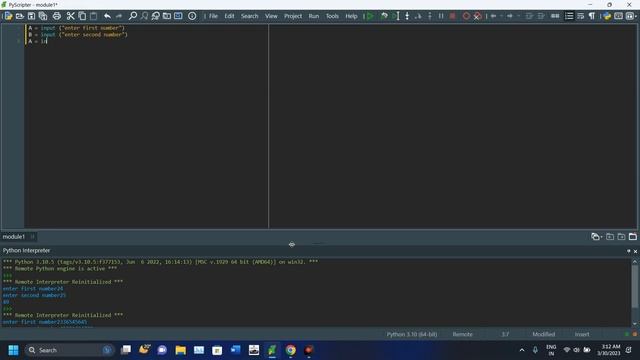640x360 pixels.
Task: Open the View menu
Action: 271,16
